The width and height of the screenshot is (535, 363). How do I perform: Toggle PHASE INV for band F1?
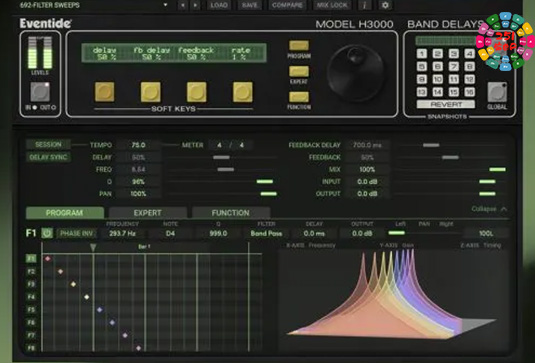76,233
